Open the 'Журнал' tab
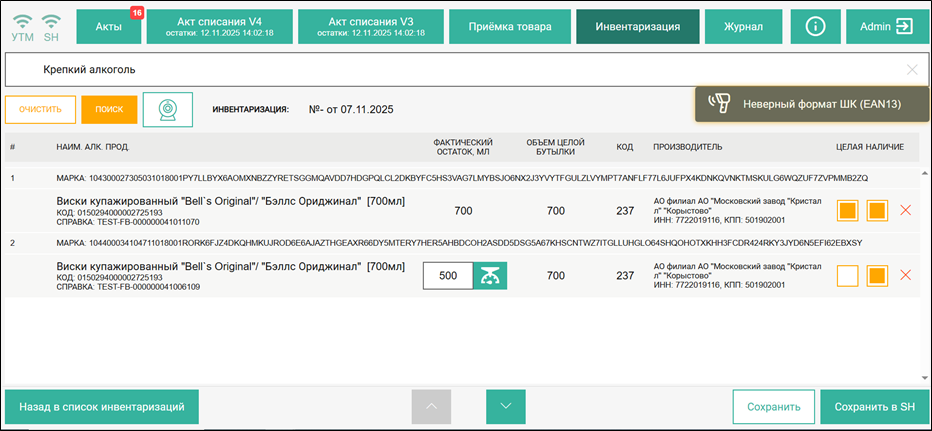The height and width of the screenshot is (431, 932). click(743, 26)
